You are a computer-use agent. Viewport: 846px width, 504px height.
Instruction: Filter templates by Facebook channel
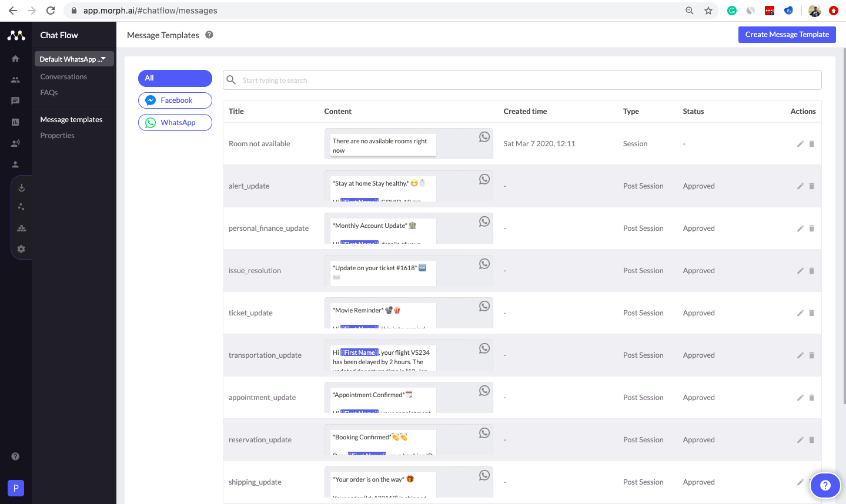pos(175,100)
